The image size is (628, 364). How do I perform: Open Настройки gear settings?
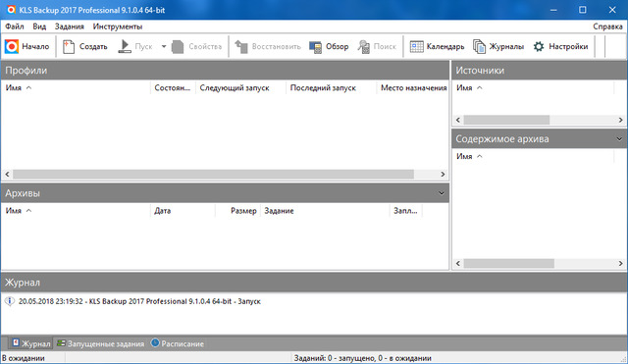(539, 46)
